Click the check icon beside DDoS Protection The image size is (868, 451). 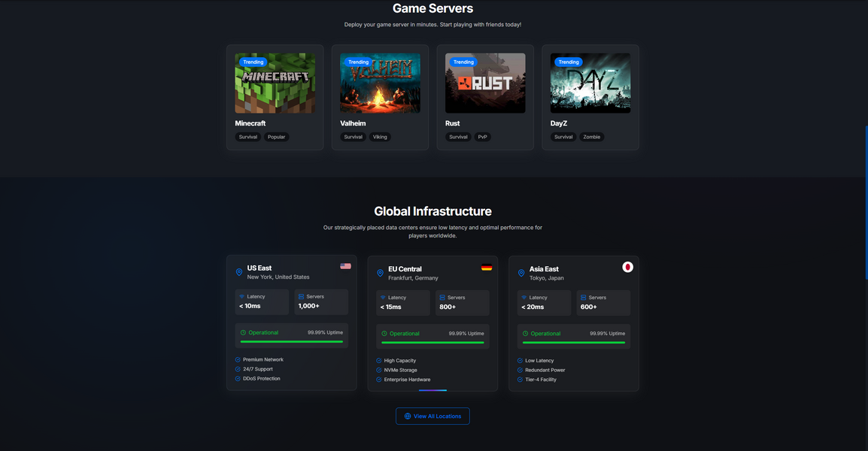click(238, 379)
